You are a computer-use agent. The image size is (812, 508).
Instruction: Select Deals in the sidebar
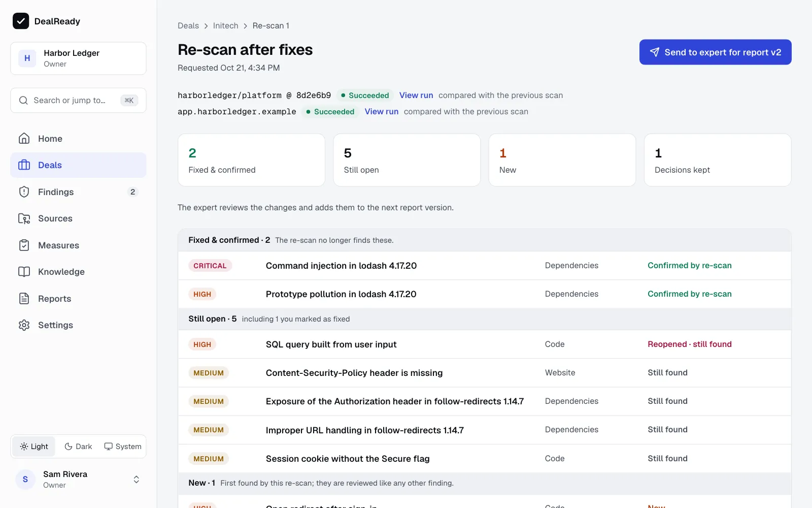click(x=78, y=165)
